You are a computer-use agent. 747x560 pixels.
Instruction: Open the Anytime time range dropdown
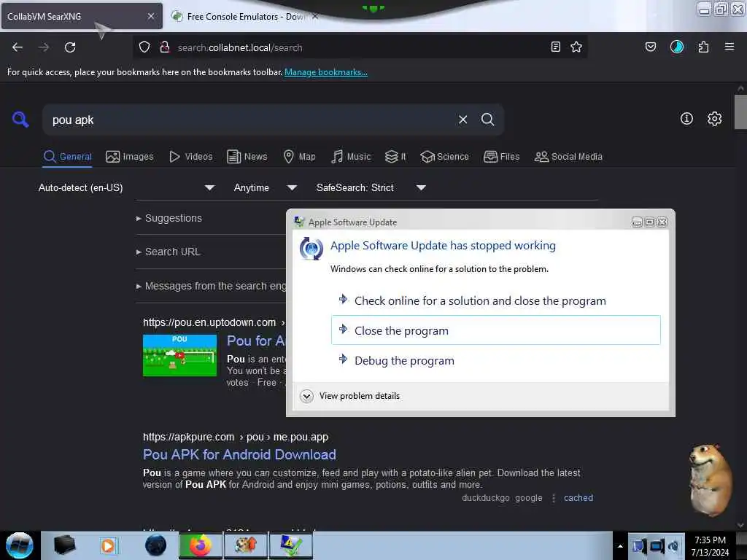(x=266, y=187)
